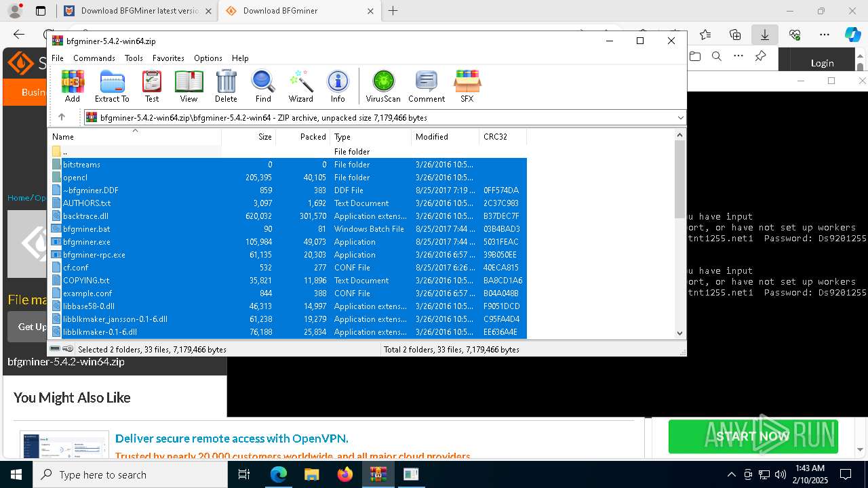The height and width of the screenshot is (488, 868).
Task: Sort by Name column header
Action: [136, 137]
